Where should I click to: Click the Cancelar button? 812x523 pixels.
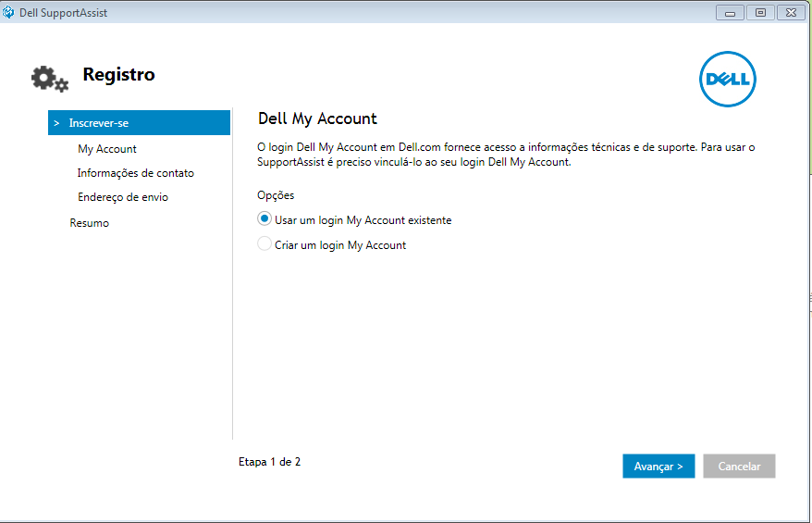[x=739, y=466]
